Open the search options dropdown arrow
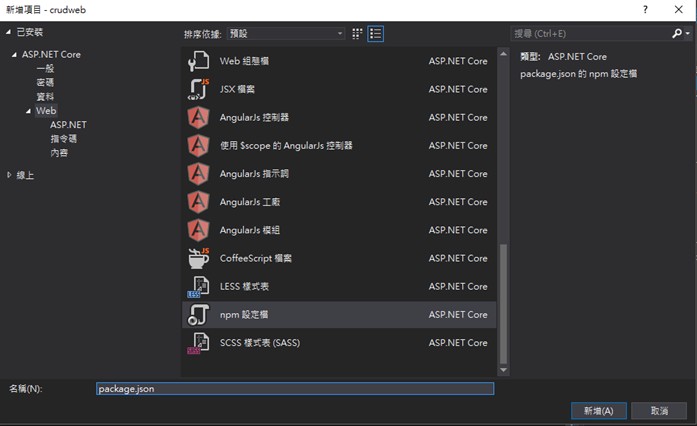 pyautogui.click(x=688, y=33)
